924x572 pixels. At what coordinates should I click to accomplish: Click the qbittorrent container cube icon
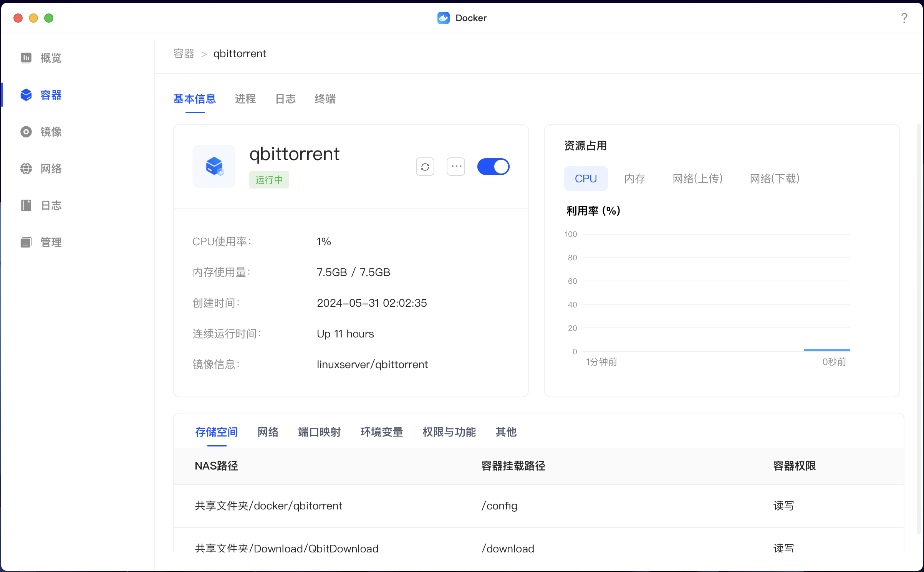214,166
